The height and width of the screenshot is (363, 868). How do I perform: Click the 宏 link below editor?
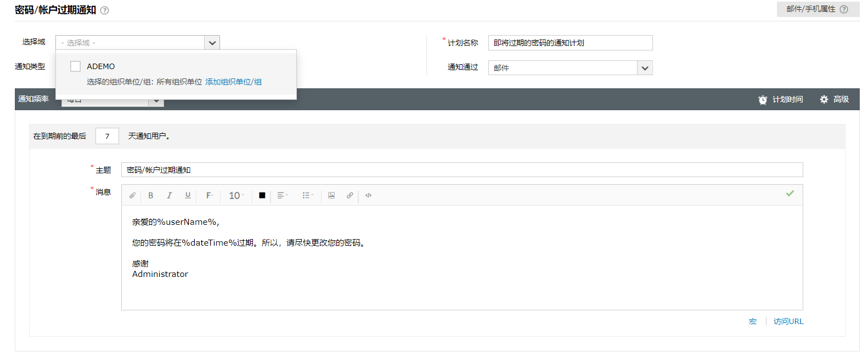pyautogui.click(x=753, y=322)
